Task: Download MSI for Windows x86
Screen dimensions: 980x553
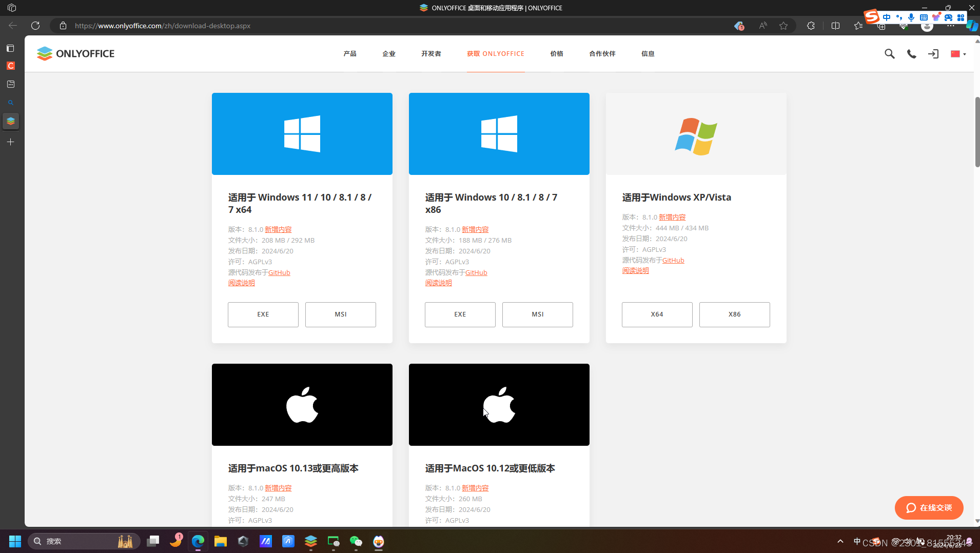Action: click(538, 314)
